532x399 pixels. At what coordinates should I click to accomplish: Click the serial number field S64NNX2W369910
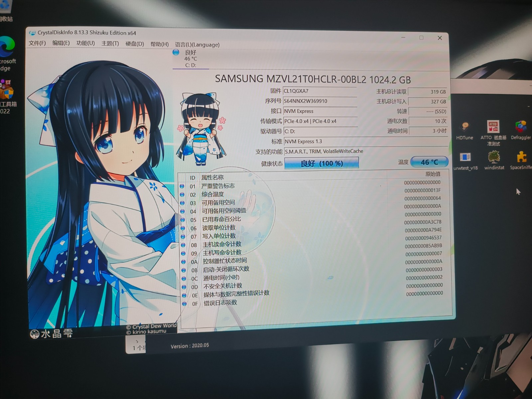(x=320, y=101)
